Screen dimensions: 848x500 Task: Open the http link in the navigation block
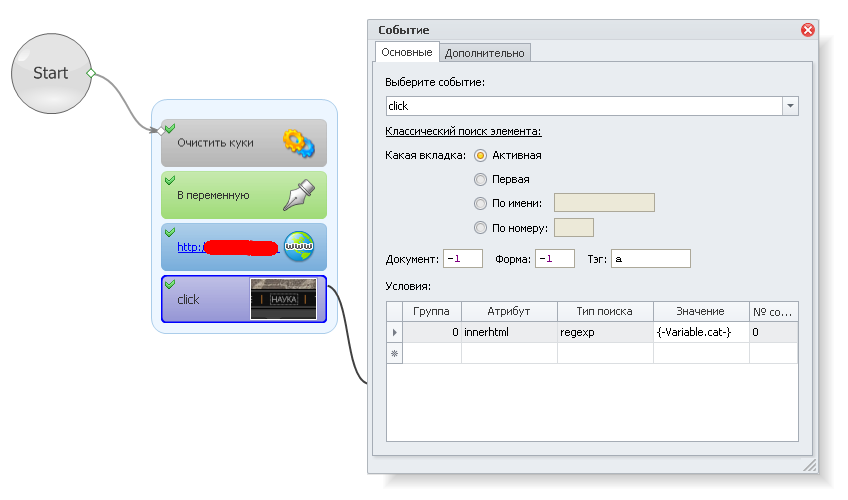227,247
